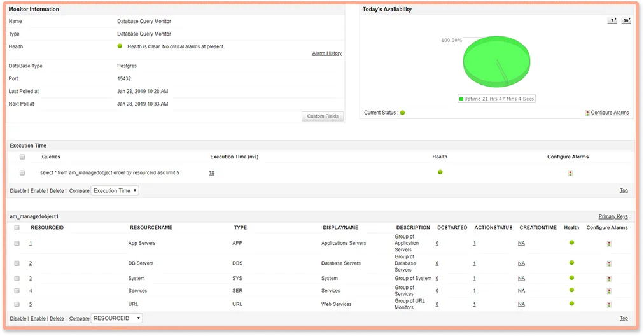Click ACTIONSTATUS value 1 in DB Servers row
This screenshot has width=644, height=336.
coord(474,263)
